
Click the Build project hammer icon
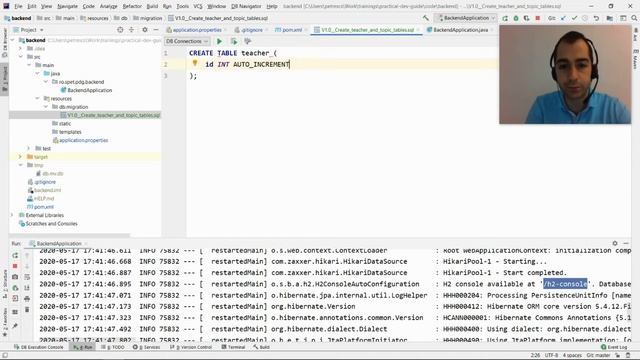(426, 18)
